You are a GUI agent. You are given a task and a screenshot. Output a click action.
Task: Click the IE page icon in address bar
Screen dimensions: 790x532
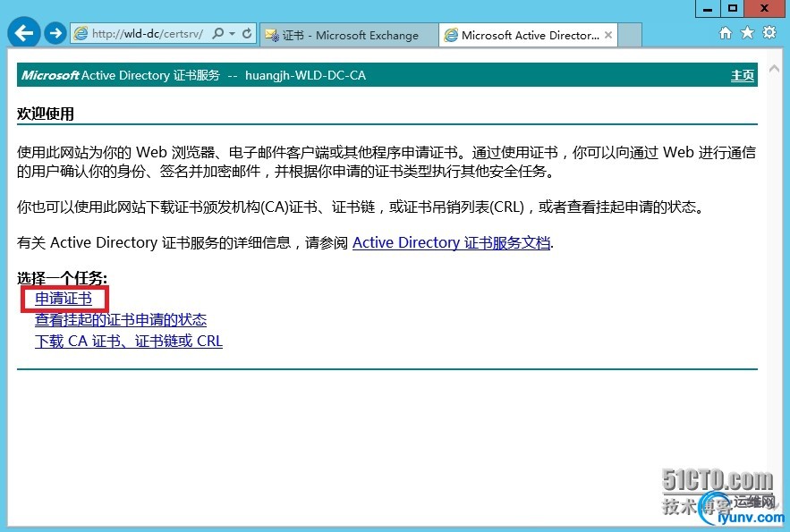pos(81,34)
